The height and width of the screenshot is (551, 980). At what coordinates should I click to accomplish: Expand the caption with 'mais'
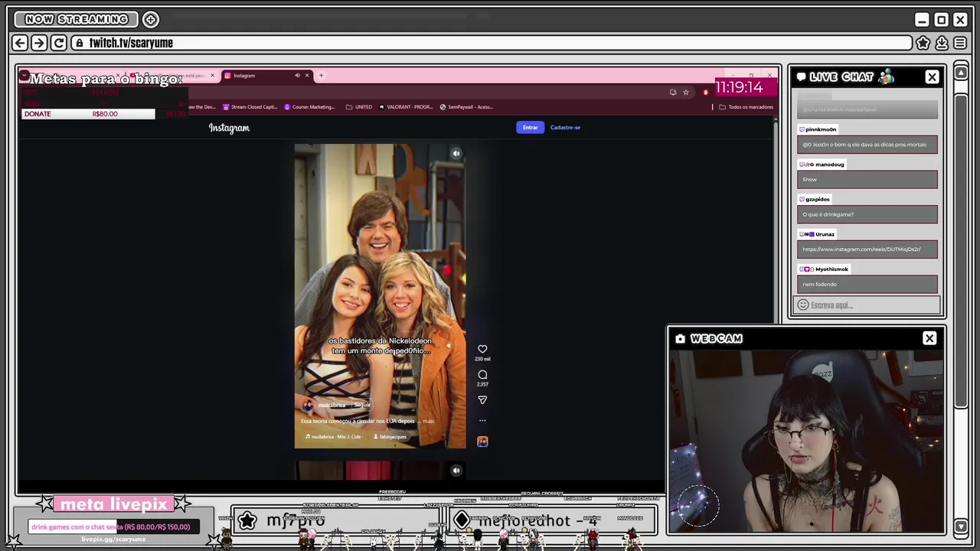coord(429,421)
